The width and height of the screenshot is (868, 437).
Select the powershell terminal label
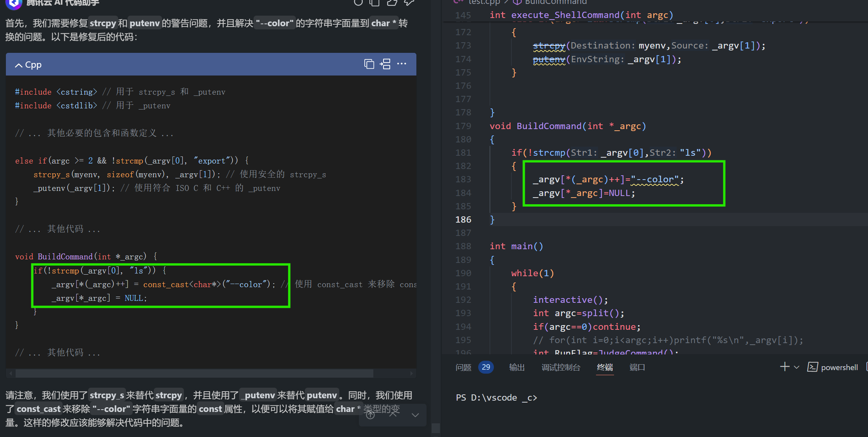(839, 367)
